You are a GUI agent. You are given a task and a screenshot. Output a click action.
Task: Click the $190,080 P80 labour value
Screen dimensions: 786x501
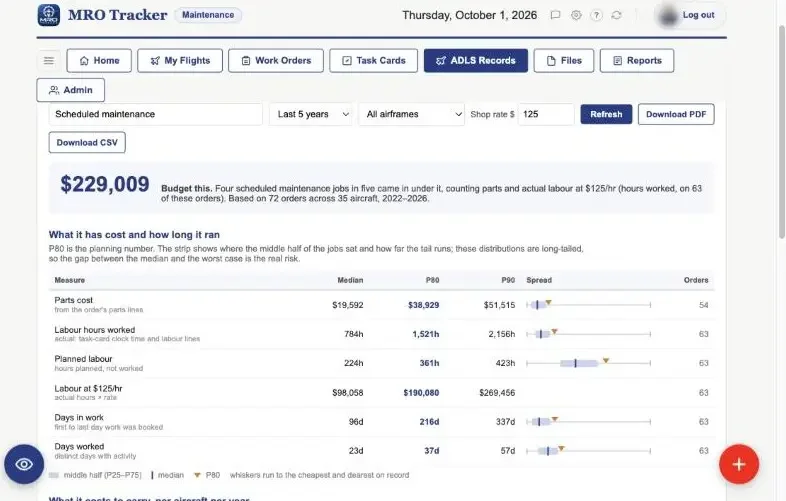[x=421, y=393]
